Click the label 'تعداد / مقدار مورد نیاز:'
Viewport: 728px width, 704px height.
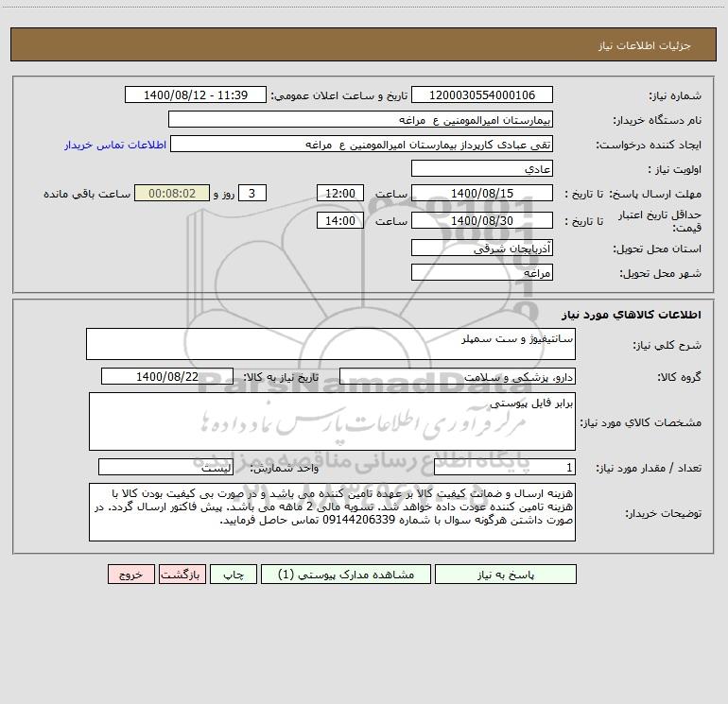[x=649, y=469]
